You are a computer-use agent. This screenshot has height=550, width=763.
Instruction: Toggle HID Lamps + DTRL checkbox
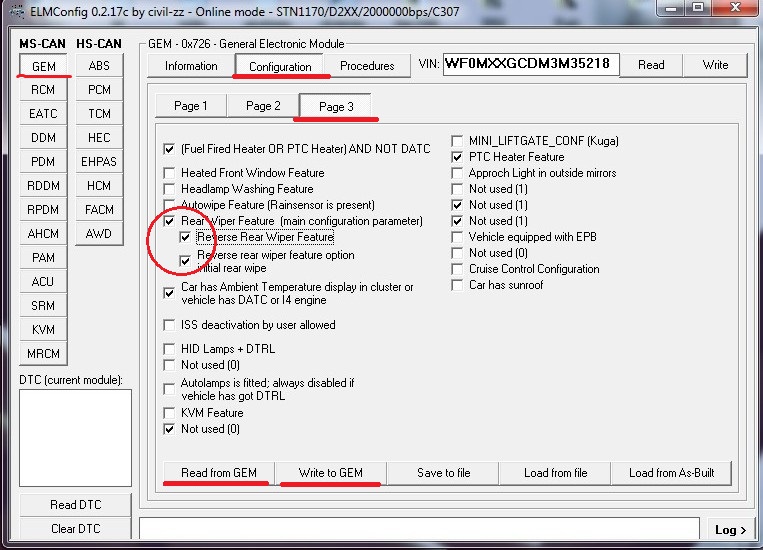(170, 349)
